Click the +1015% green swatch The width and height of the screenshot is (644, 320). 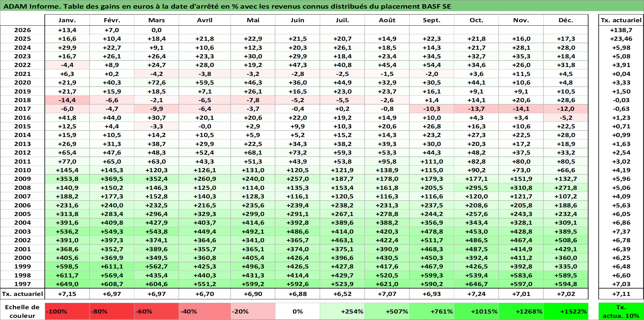[477, 311]
